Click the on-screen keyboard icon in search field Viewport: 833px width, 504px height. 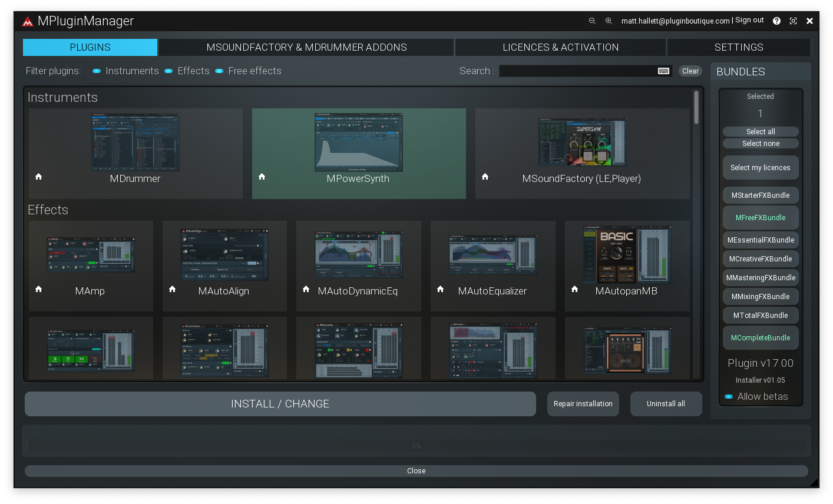(x=663, y=71)
